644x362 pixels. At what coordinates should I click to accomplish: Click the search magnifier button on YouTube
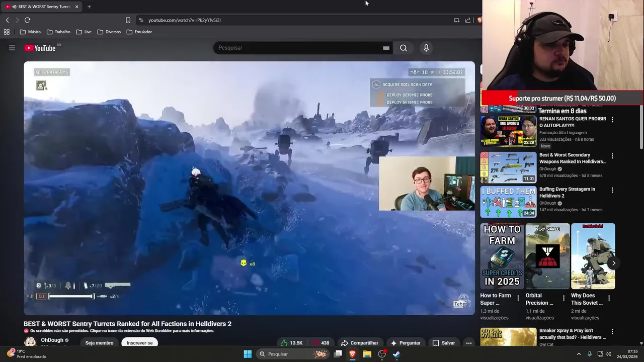(404, 48)
